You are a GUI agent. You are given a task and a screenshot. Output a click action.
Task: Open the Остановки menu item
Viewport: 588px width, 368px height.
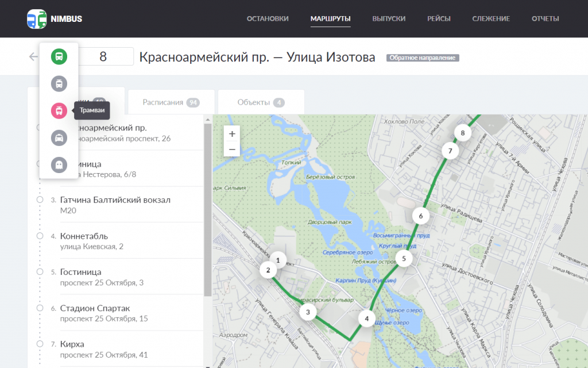[268, 18]
